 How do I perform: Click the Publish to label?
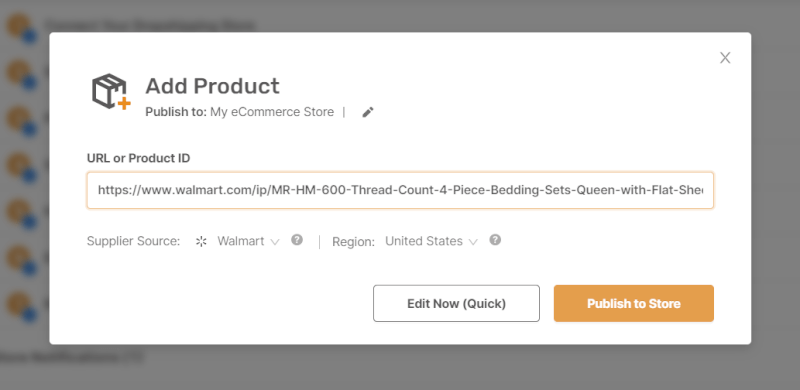176,112
